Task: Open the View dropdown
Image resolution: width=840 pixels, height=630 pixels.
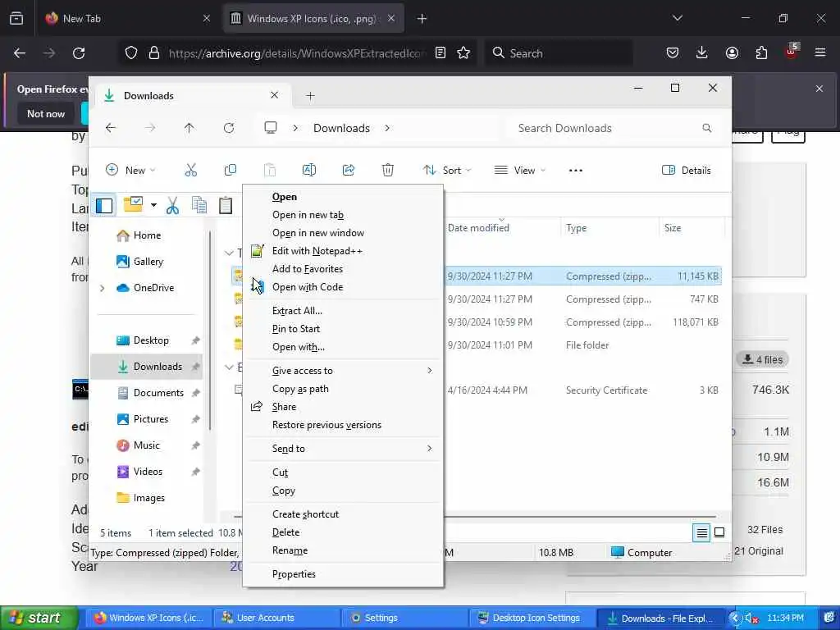Action: [520, 171]
